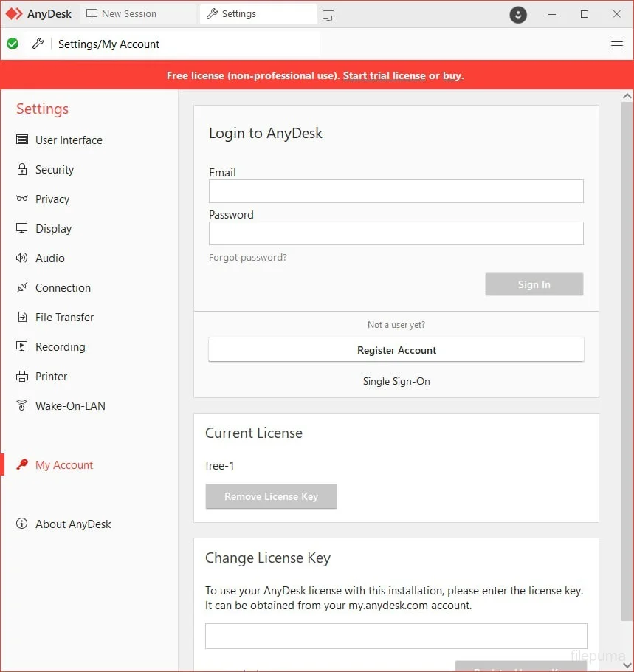Screen dimensions: 634x672
Task: Click the red My Account key icon
Action: (22, 464)
